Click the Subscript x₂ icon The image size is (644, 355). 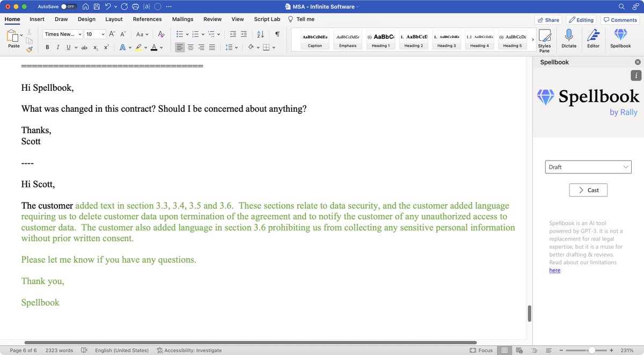(96, 47)
